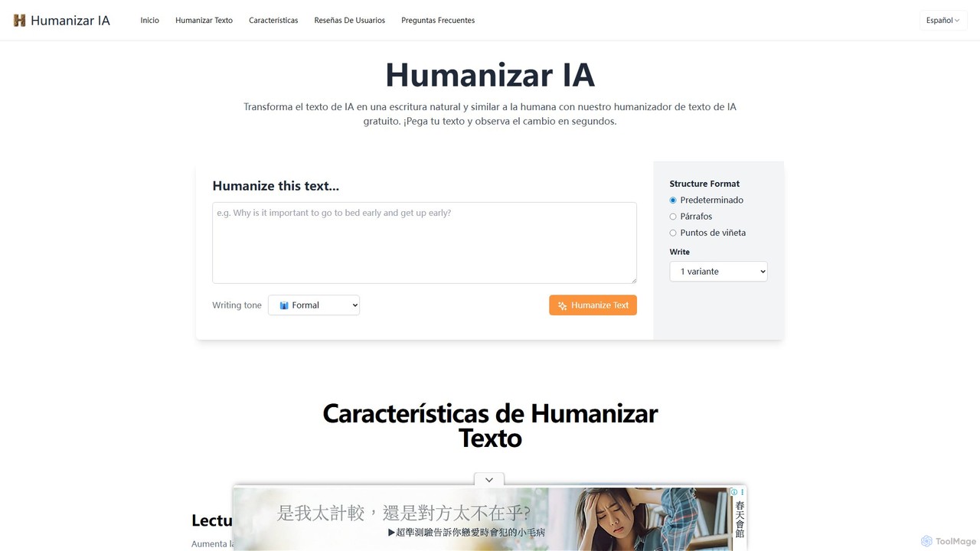Open the Inicio menu item

tap(150, 21)
